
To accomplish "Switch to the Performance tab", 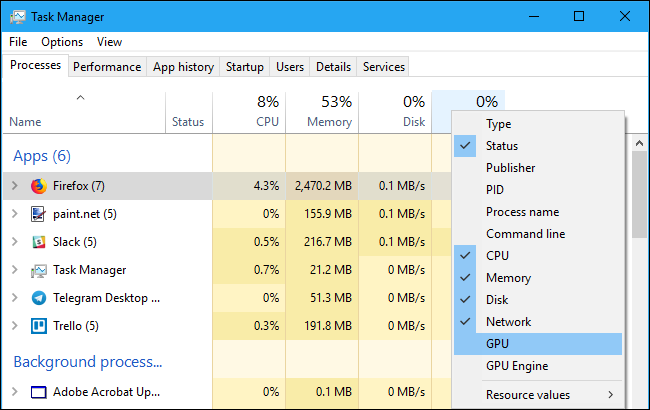I will 107,67.
